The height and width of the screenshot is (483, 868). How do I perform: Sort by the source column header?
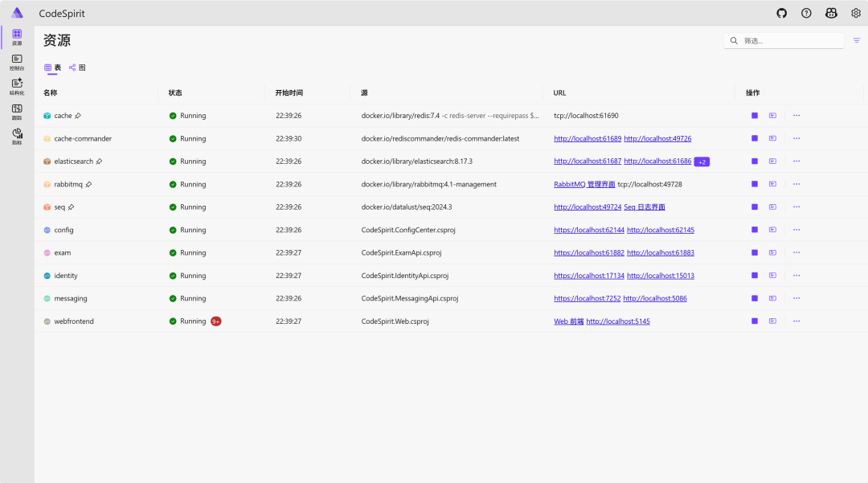(364, 93)
